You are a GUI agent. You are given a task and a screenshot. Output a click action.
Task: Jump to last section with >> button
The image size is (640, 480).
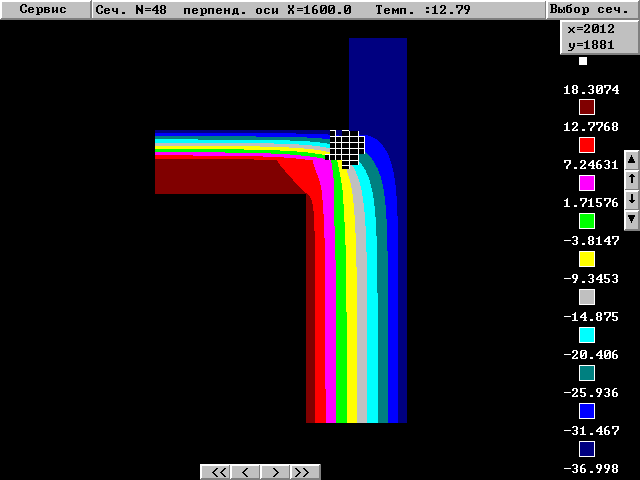click(x=305, y=472)
